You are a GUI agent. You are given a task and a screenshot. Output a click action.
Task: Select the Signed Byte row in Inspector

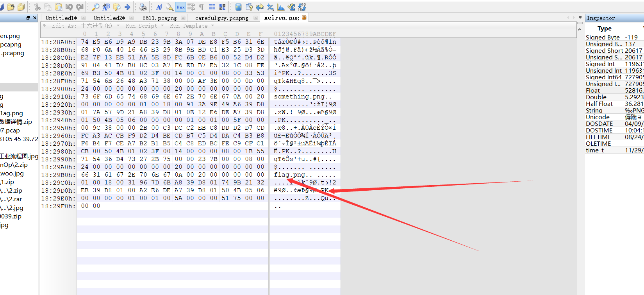614,37
